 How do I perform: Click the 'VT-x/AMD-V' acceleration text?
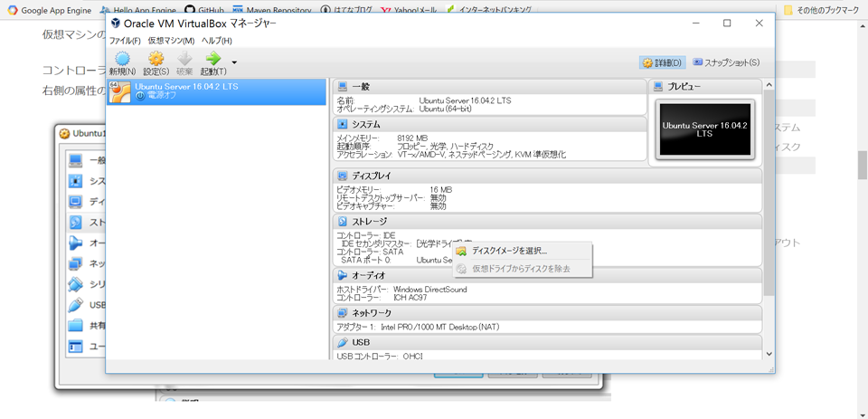click(x=421, y=155)
